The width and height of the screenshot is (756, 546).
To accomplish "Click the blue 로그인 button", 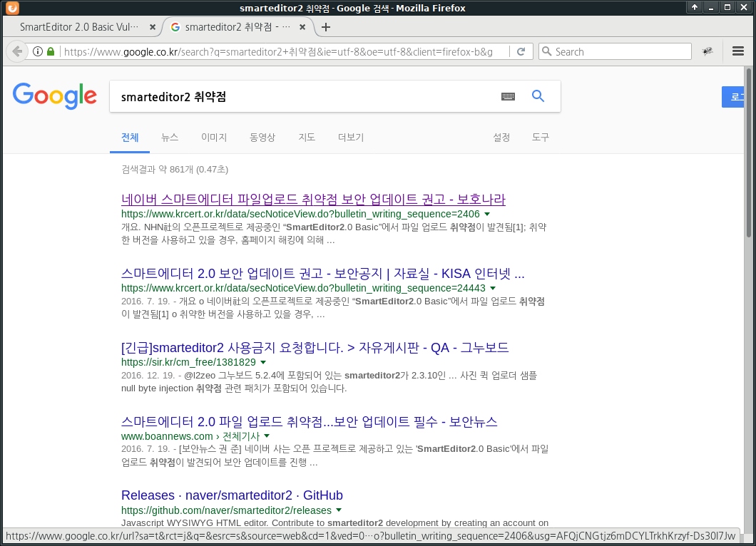I will [733, 97].
